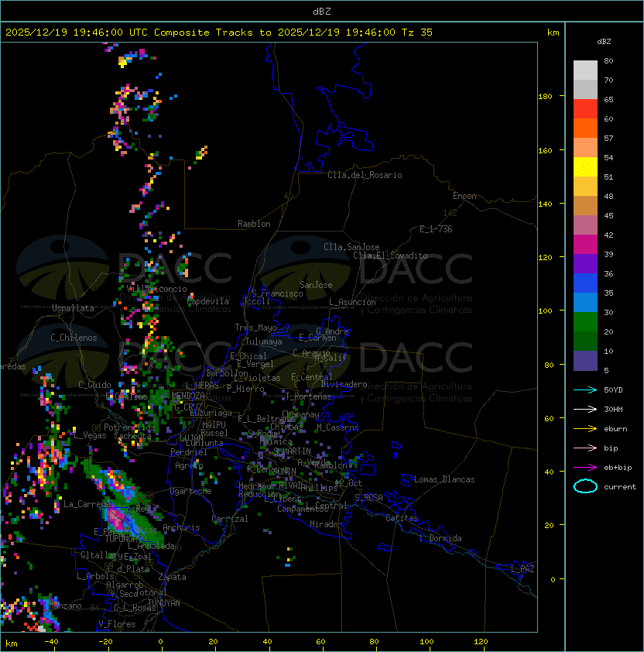Click the 'Uspallata' map label
The image size is (644, 652).
tap(74, 308)
